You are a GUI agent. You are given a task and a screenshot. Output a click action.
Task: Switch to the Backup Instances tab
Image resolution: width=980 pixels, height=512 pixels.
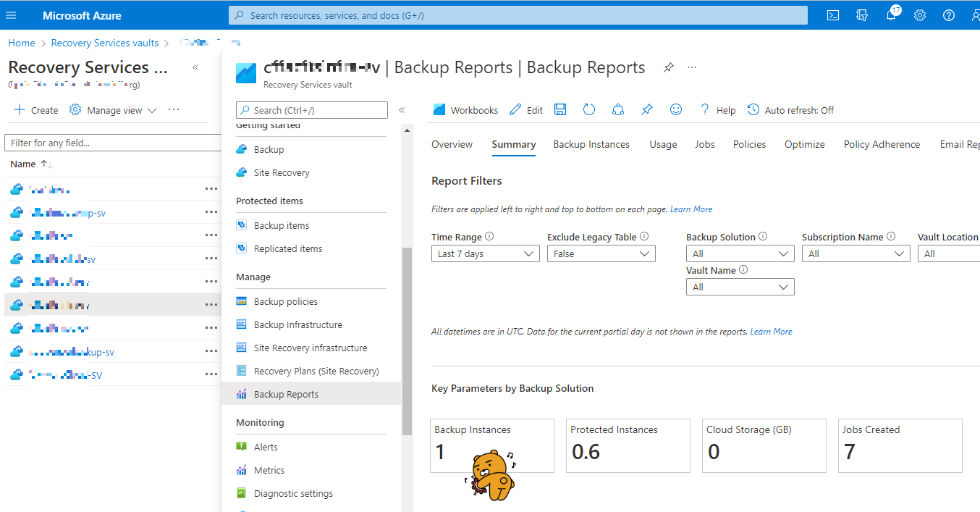[591, 144]
